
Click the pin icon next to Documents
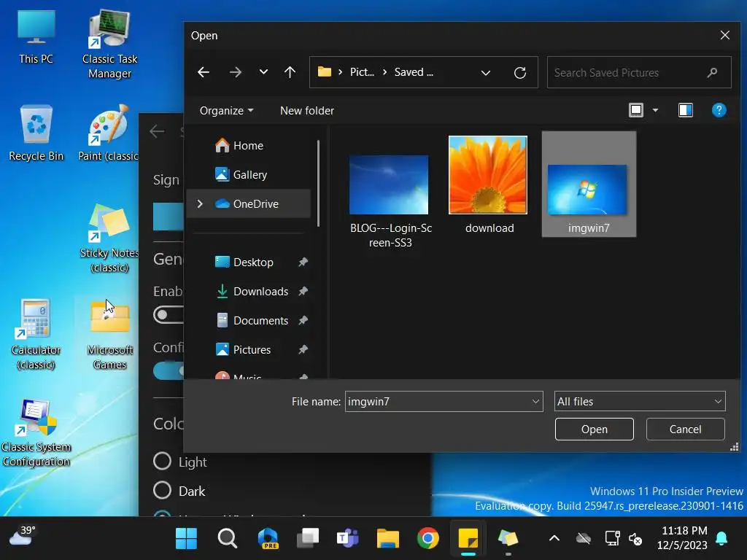303,321
